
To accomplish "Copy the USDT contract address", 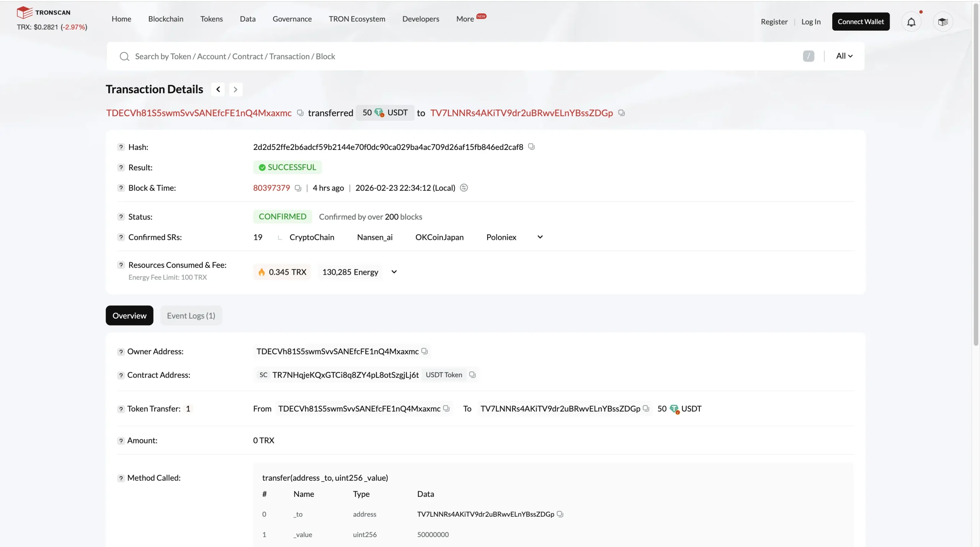I will coord(472,374).
